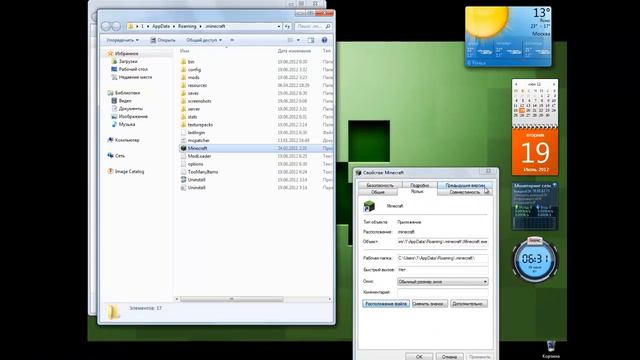640x360 pixels.
Task: Sort by Имя column header
Action: coord(184,51)
